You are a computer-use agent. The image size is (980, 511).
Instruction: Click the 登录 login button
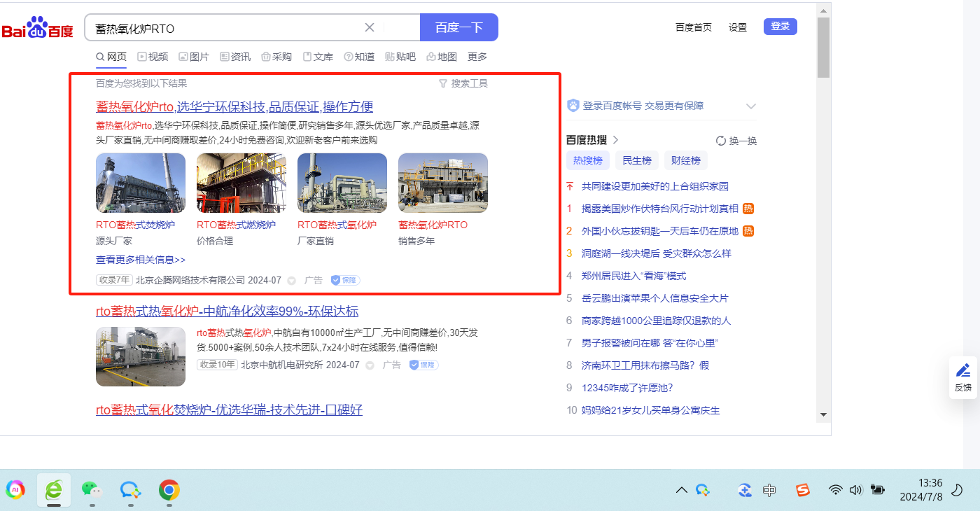tap(780, 27)
